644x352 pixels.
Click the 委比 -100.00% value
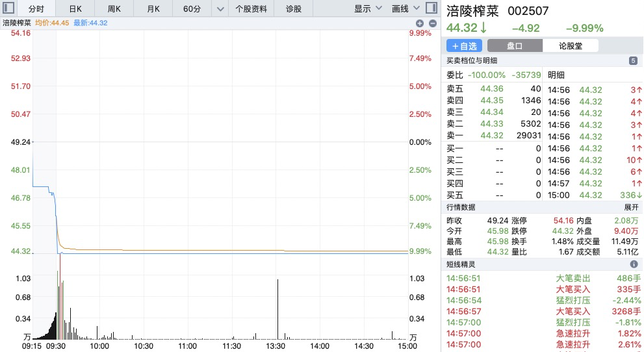(x=486, y=75)
